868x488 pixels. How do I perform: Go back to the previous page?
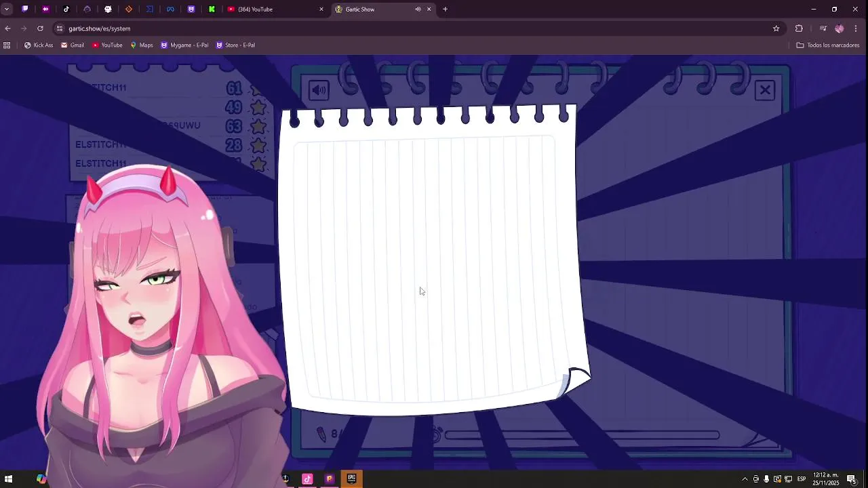[7, 28]
